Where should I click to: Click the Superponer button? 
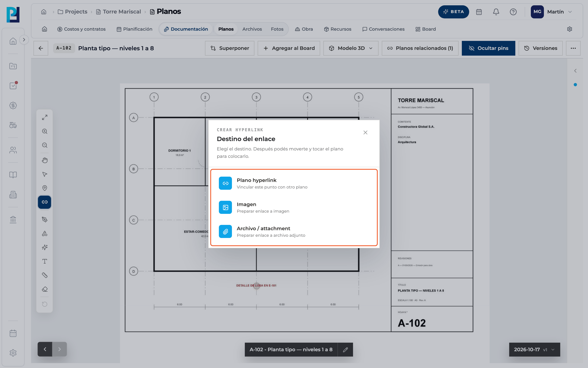coord(230,48)
